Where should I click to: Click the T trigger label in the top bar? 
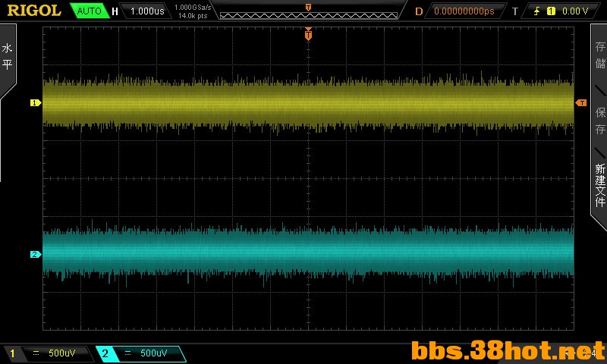point(515,11)
